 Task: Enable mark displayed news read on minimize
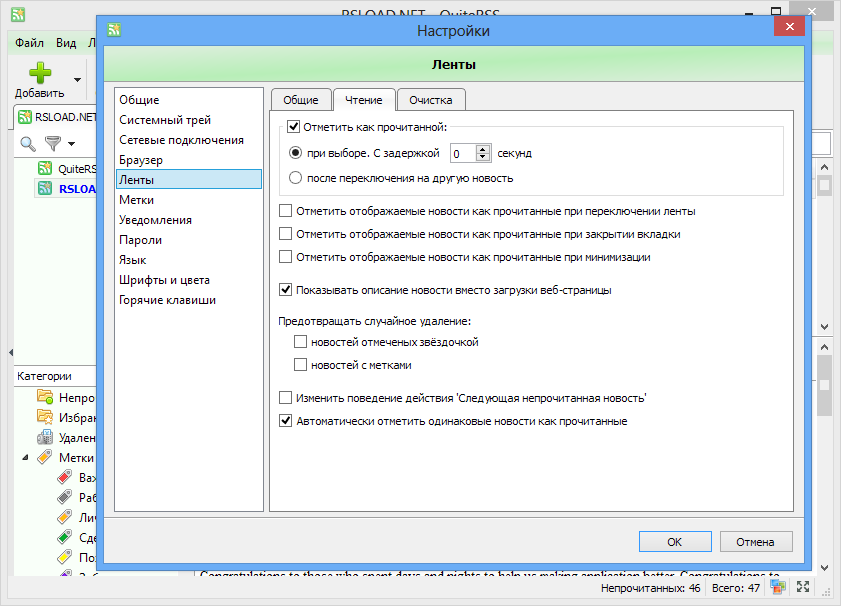click(285, 257)
